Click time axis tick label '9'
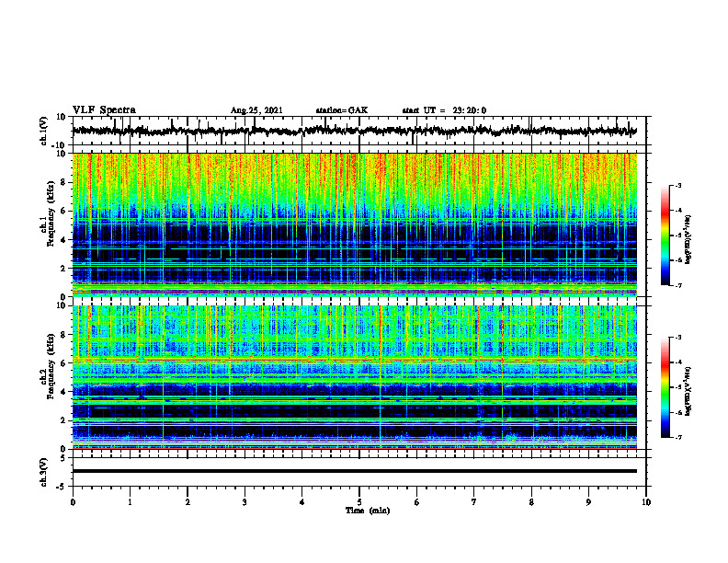 point(588,502)
